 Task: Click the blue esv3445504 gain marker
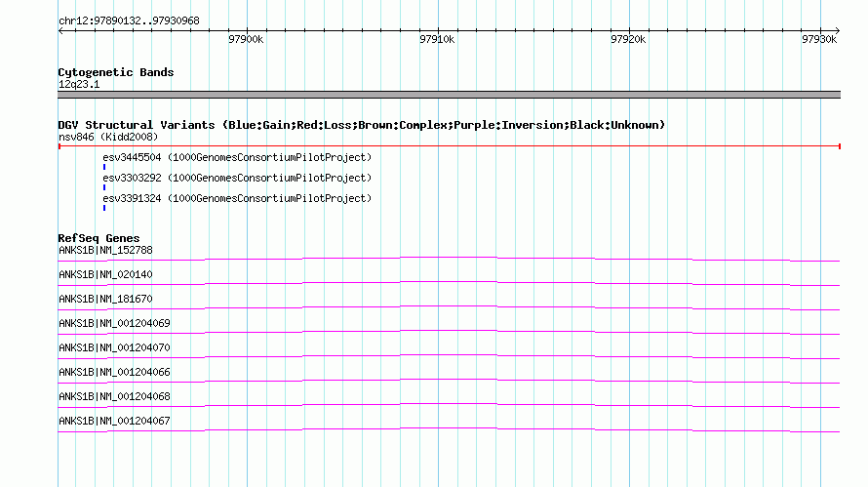104,167
